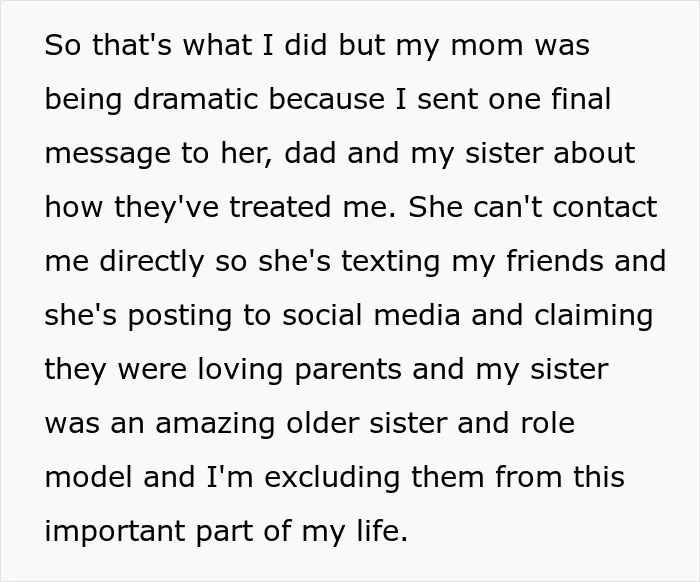Click the word "texting" in the paragraph
This screenshot has height=582, width=700.
point(391,262)
